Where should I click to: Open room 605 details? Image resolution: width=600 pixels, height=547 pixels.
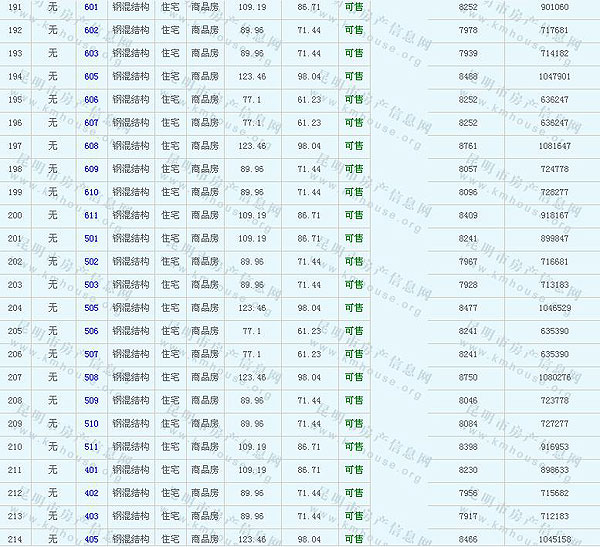pyautogui.click(x=91, y=76)
